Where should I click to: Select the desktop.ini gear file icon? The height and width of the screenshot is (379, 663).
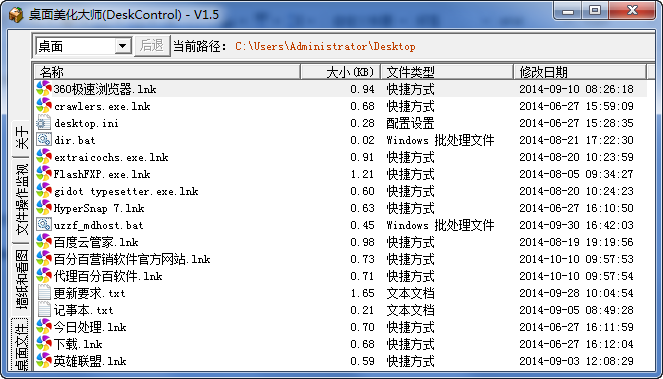tap(44, 123)
